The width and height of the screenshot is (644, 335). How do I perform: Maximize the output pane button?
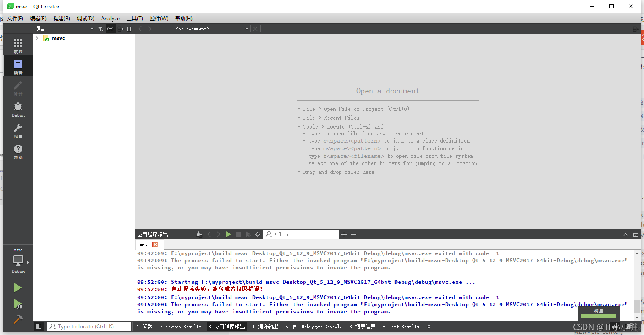pos(636,235)
